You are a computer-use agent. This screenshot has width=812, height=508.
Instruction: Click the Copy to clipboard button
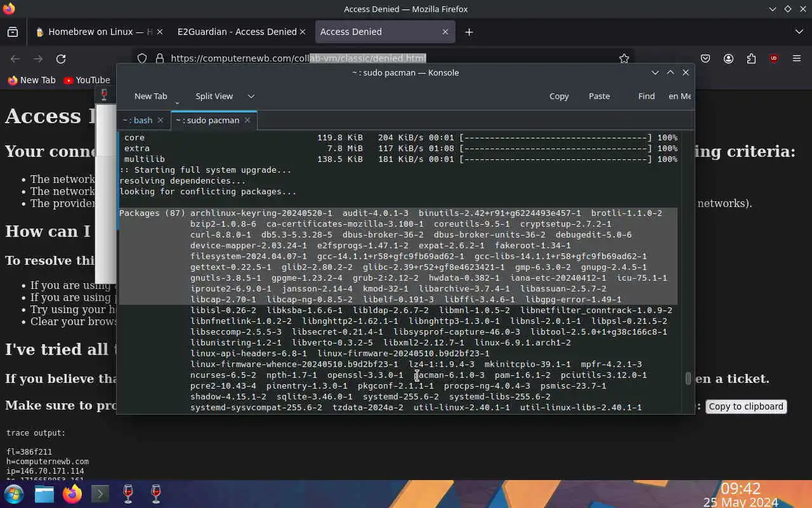[746, 406]
